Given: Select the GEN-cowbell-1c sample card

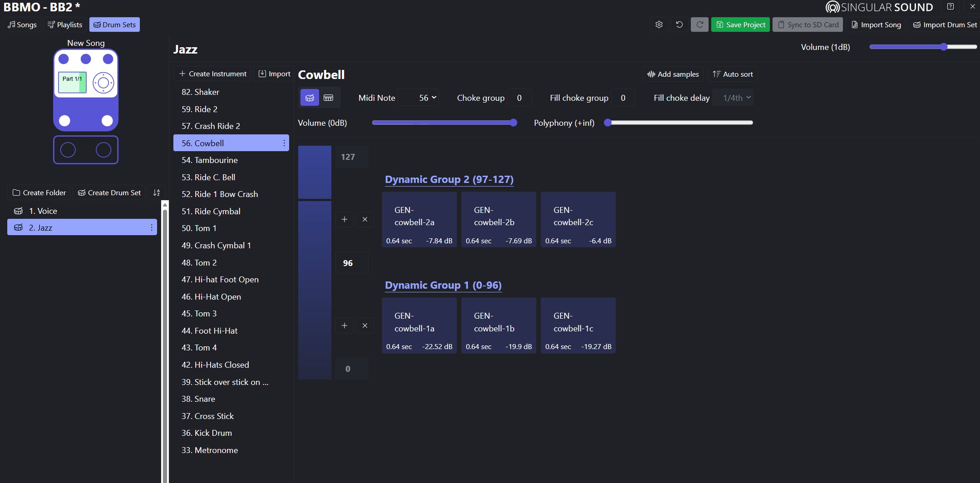Looking at the screenshot, I should pyautogui.click(x=578, y=325).
